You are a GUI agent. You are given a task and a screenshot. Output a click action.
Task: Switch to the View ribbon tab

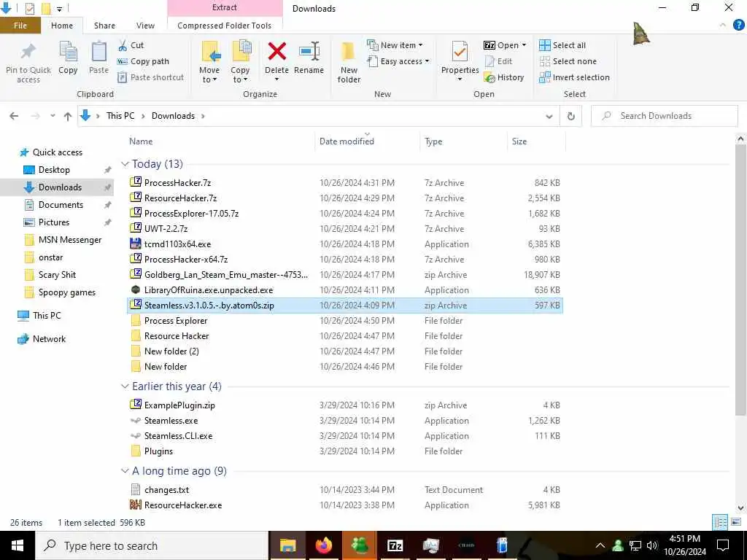[x=145, y=26]
